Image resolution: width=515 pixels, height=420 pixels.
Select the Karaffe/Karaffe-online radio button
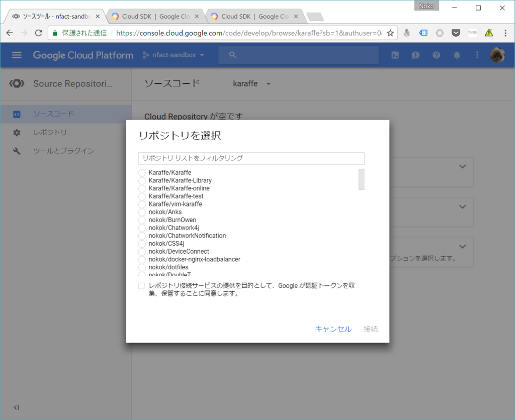(x=142, y=188)
